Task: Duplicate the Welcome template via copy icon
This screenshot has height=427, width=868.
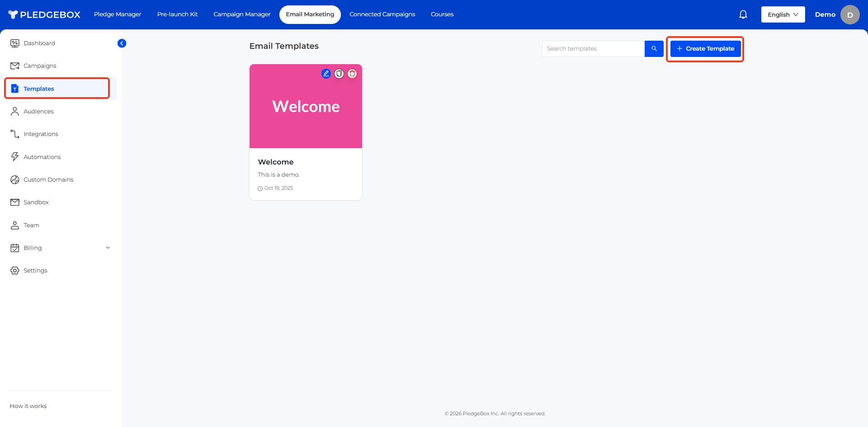Action: point(339,74)
